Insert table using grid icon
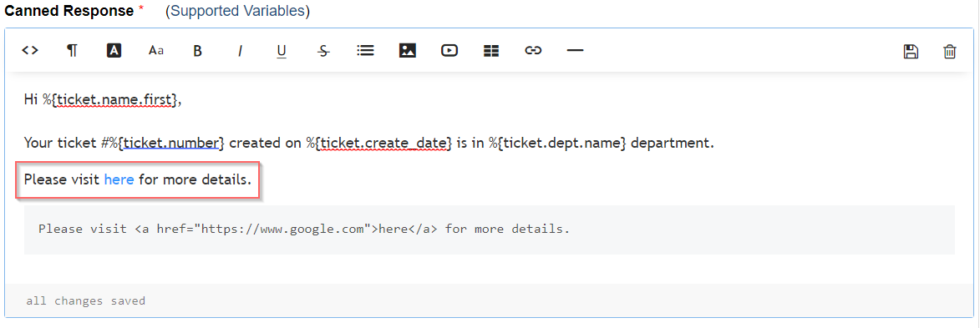The image size is (980, 328). coord(491,51)
